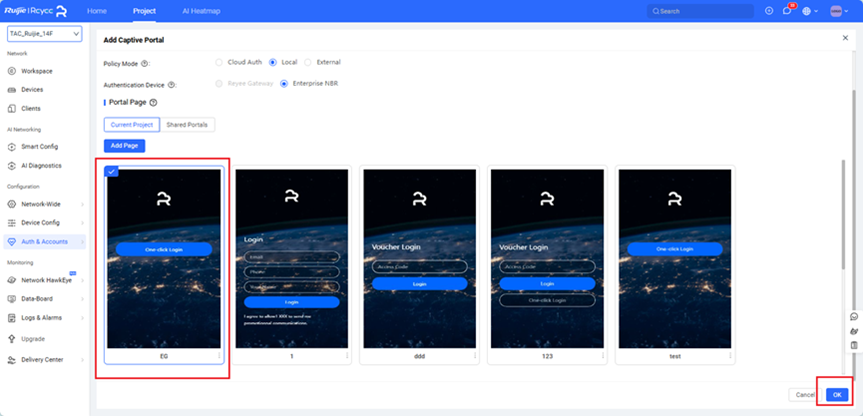
Task: Open more options for portal 1
Action: point(347,356)
